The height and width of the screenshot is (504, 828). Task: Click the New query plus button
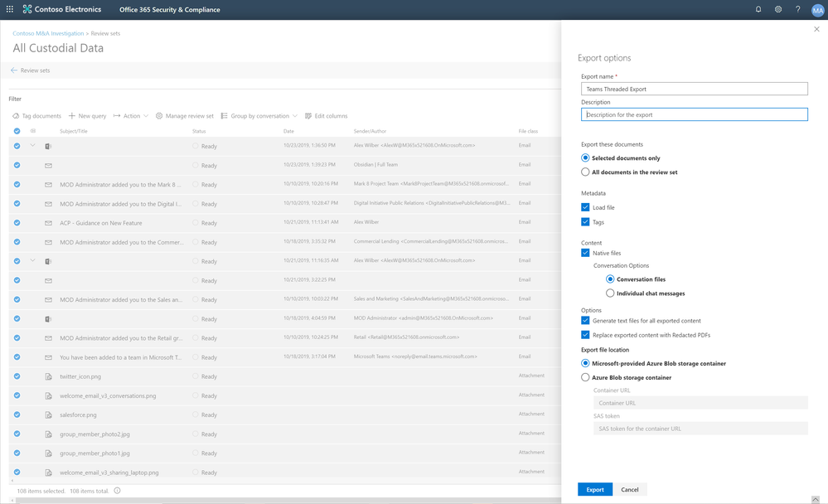pos(87,116)
